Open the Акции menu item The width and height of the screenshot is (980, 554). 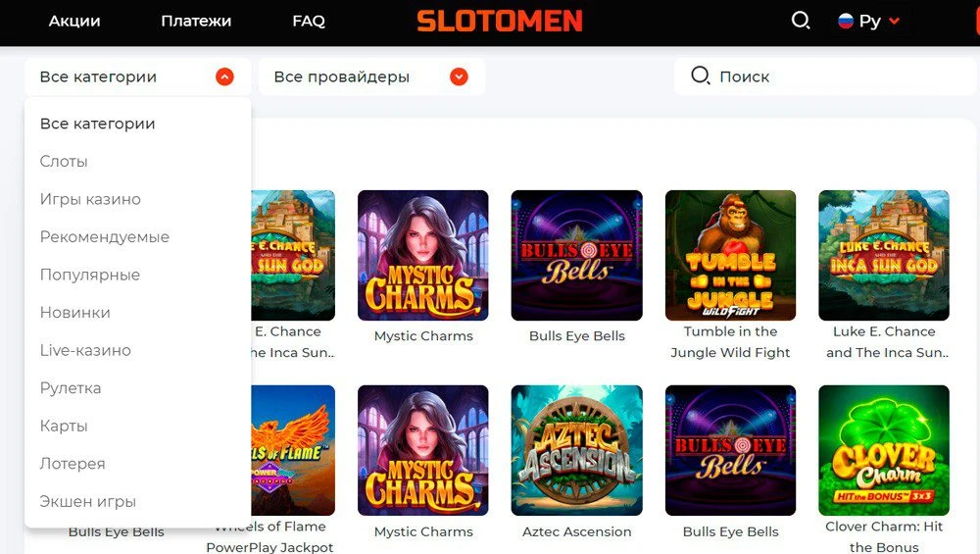point(74,22)
